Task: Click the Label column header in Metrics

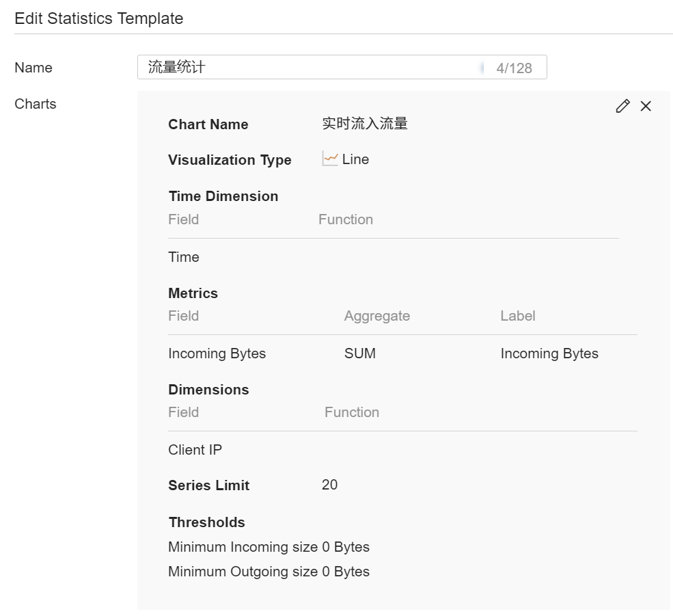Action: pyautogui.click(x=517, y=316)
